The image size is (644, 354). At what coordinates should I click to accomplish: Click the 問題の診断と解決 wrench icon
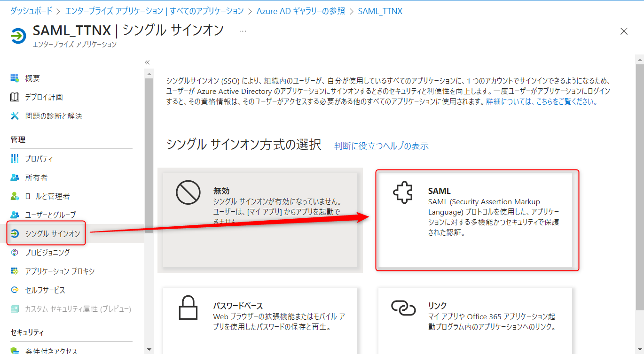point(15,116)
